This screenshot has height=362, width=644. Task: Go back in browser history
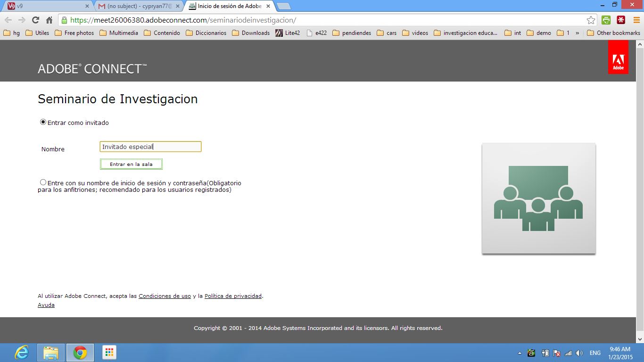coord(8,20)
